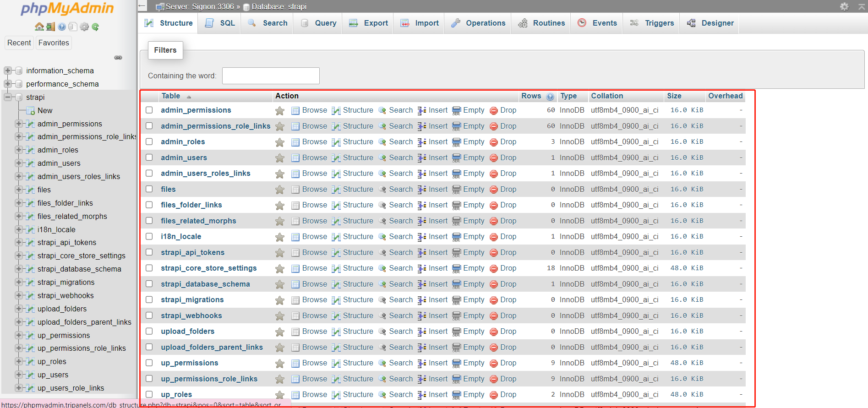The height and width of the screenshot is (408, 868).
Task: Open phpMyAdmin documentation help icon
Action: click(x=62, y=27)
